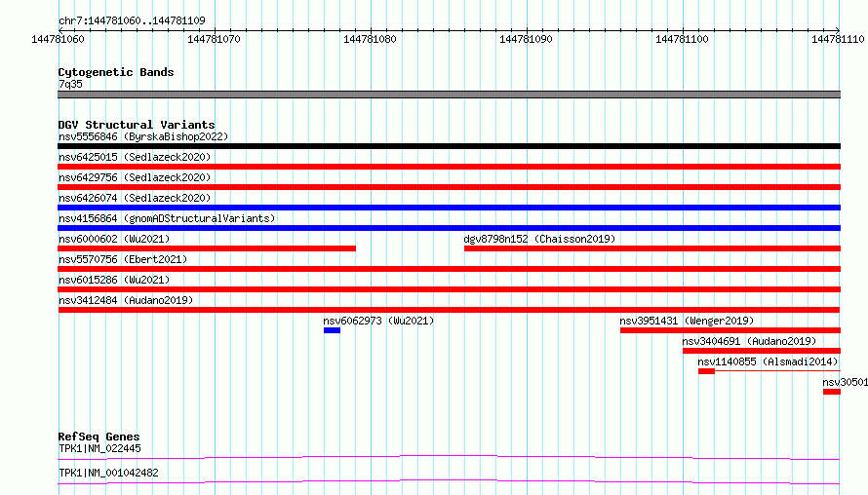Click the black nsv5556846 variant bar
868x495 pixels.
pos(449,146)
